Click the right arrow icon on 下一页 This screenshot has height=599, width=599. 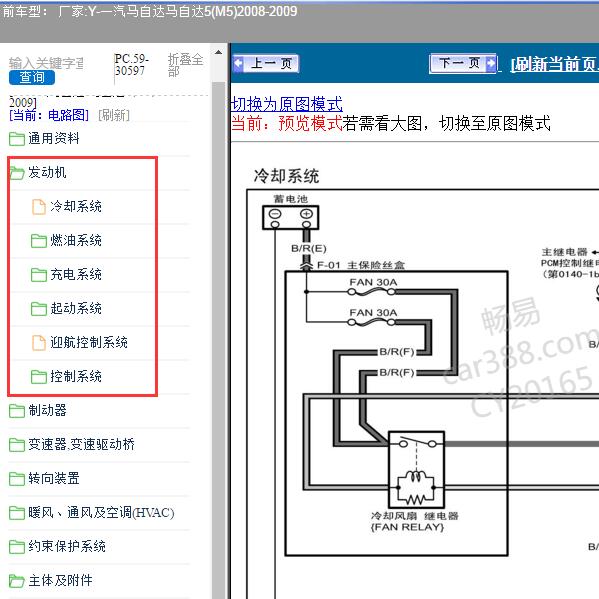pyautogui.click(x=491, y=63)
